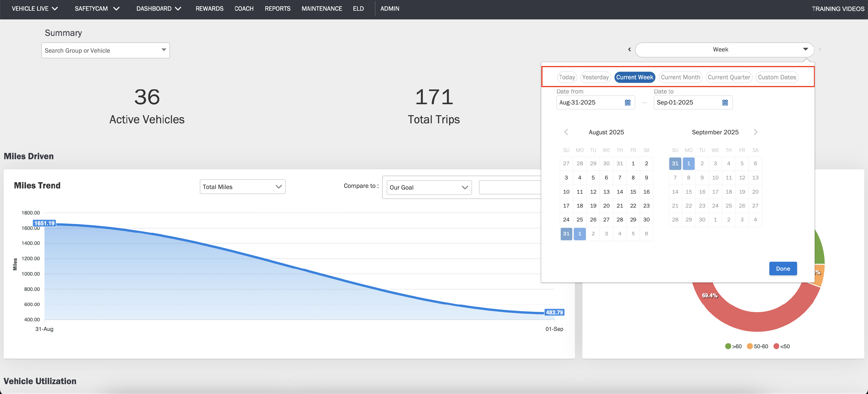Select August 25 in the calendar

580,220
